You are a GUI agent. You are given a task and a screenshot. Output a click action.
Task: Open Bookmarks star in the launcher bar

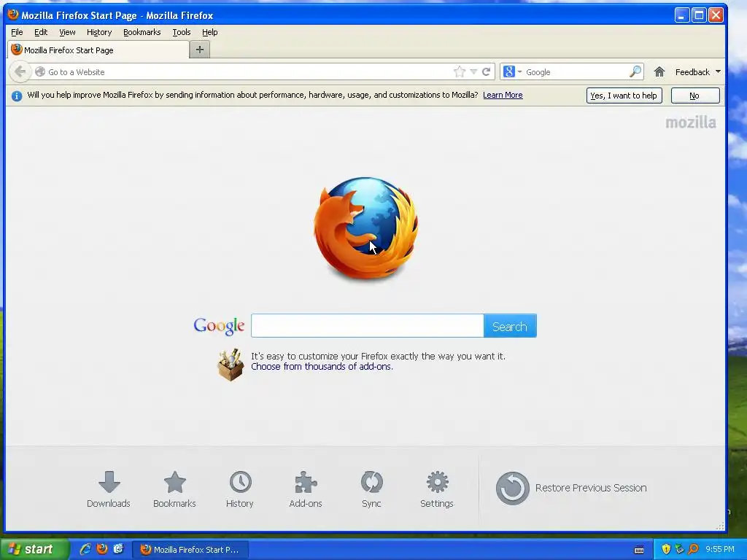click(x=174, y=489)
